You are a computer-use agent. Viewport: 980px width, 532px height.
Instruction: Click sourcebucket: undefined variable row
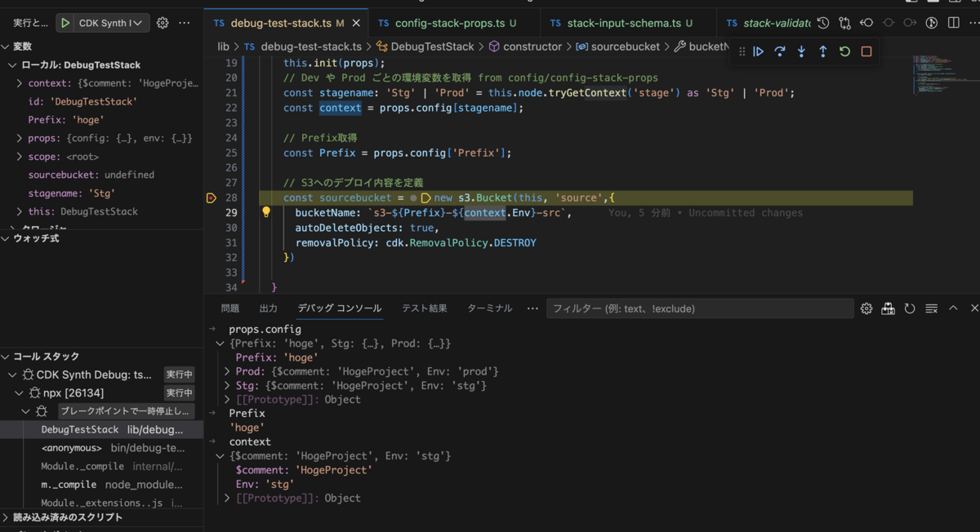pos(102,175)
